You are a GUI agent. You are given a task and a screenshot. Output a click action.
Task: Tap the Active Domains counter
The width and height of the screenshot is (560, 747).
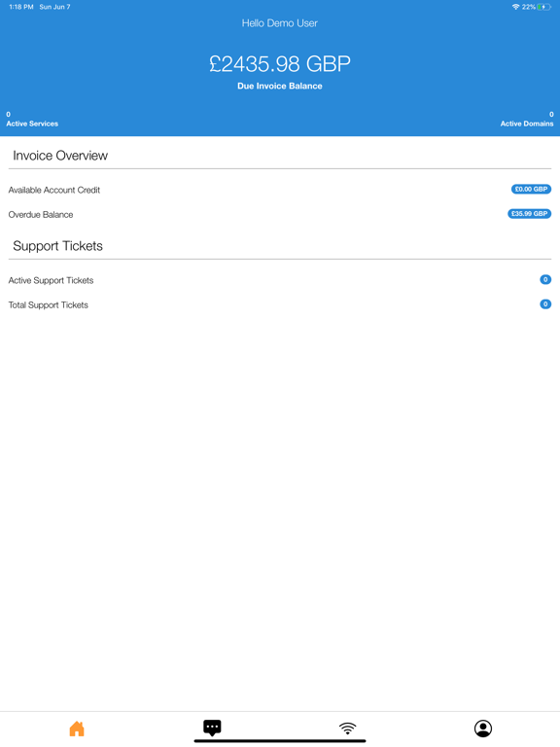[x=527, y=119]
